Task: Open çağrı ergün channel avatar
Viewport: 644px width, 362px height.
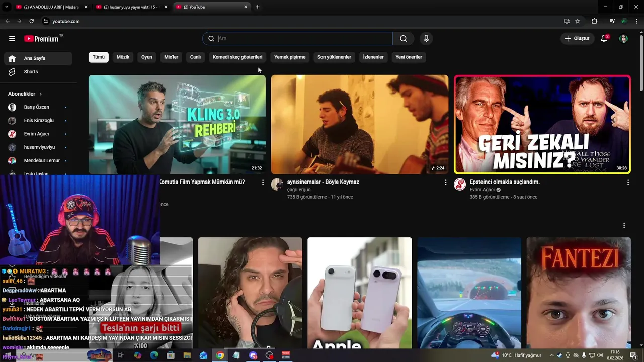Action: (277, 185)
